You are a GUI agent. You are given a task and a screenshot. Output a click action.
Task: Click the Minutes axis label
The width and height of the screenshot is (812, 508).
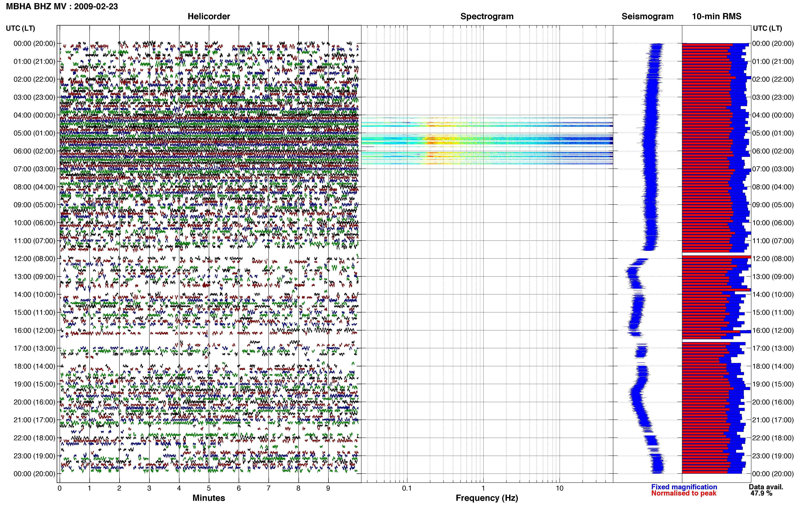click(x=209, y=498)
